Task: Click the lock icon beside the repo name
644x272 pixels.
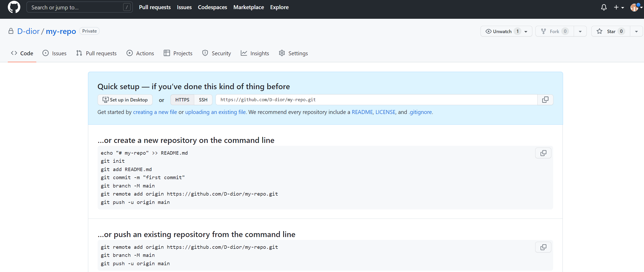Action: (x=11, y=31)
